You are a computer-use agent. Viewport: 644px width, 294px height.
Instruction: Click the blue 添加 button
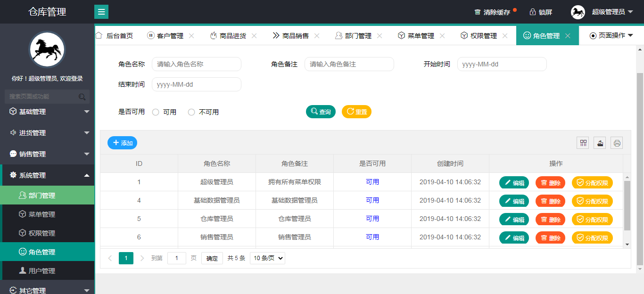(122, 143)
